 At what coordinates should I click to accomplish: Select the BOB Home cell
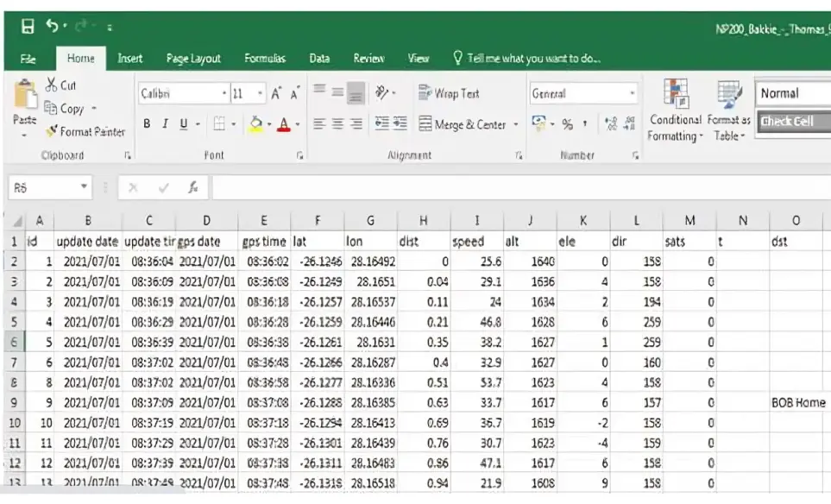click(x=798, y=403)
